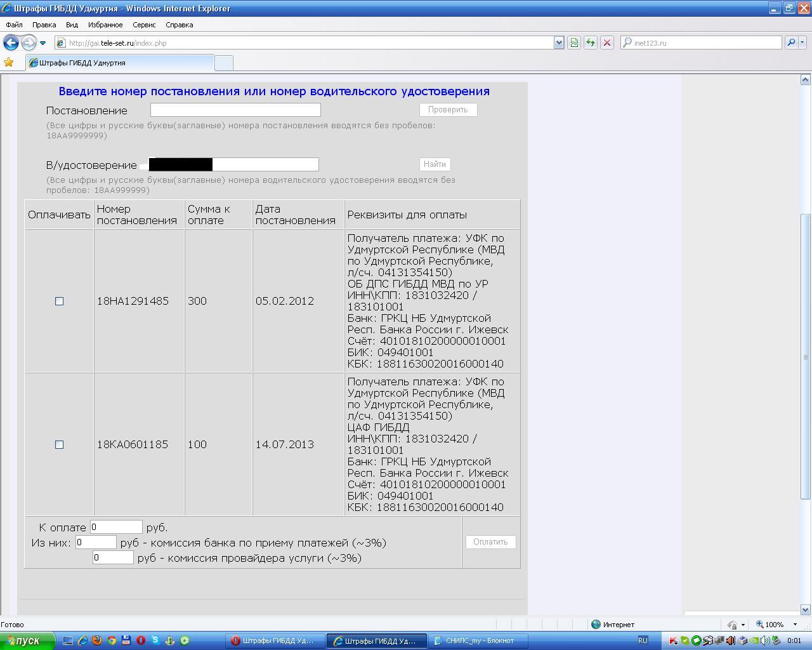Launch Chrome from the quick launch bar
Viewport: 812px width, 650px height.
click(x=112, y=640)
